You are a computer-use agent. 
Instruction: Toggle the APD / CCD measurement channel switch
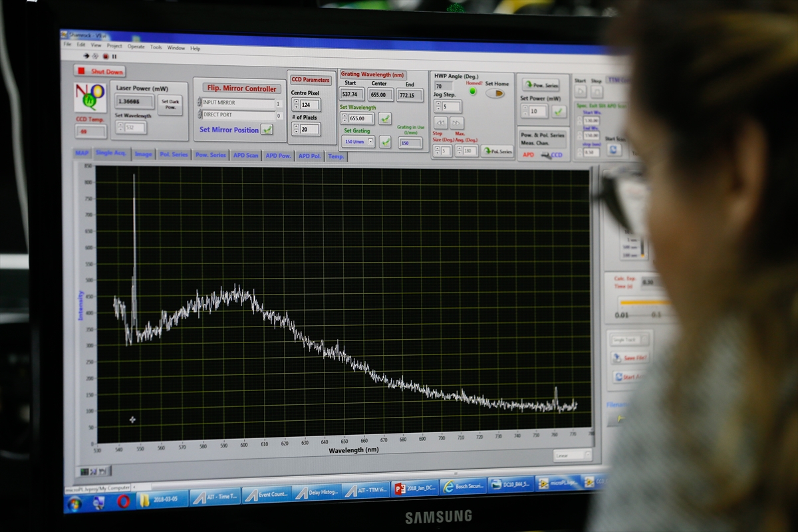click(546, 156)
